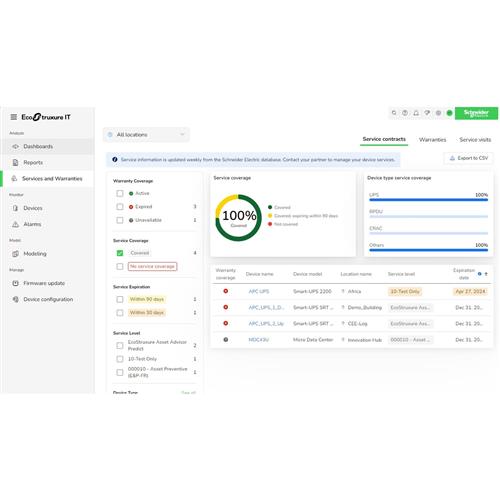Open Dashboards in the sidebar
This screenshot has height=500, width=500.
coord(47,146)
